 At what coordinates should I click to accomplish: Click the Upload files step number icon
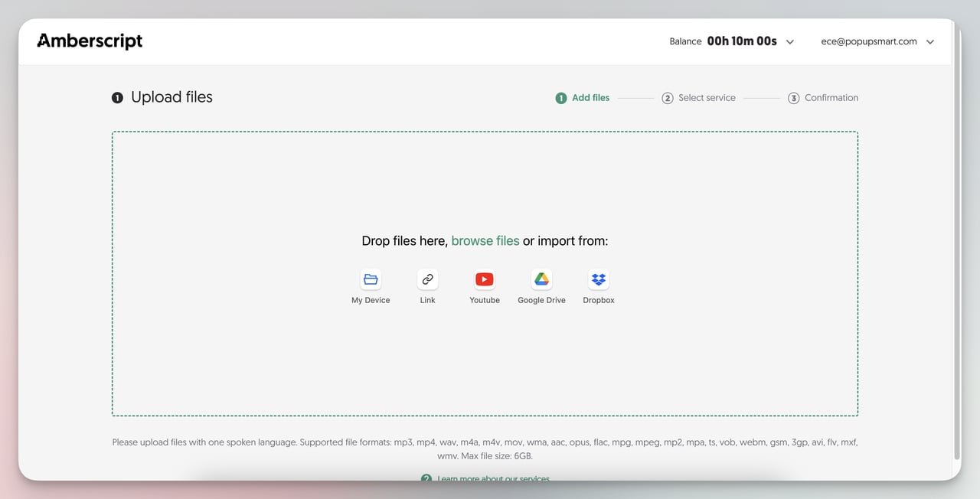tap(117, 97)
